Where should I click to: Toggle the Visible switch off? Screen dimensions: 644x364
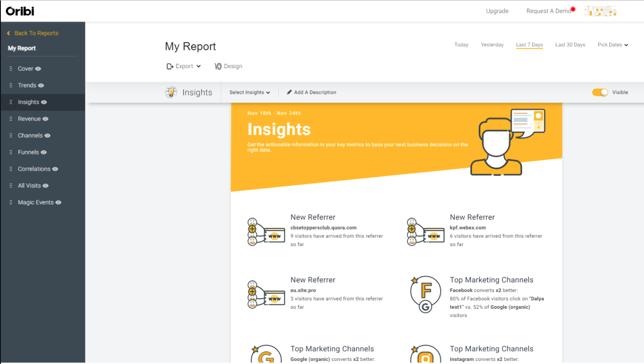600,92
